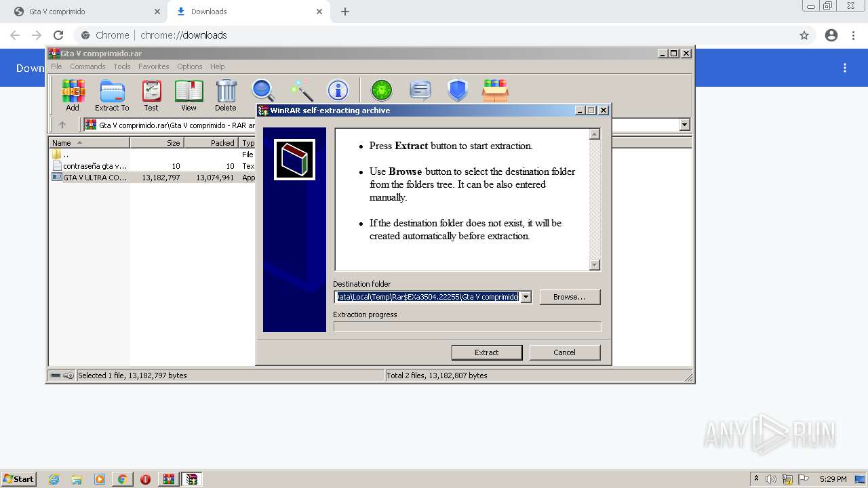Open the Help menu
The image size is (868, 488).
pos(217,66)
